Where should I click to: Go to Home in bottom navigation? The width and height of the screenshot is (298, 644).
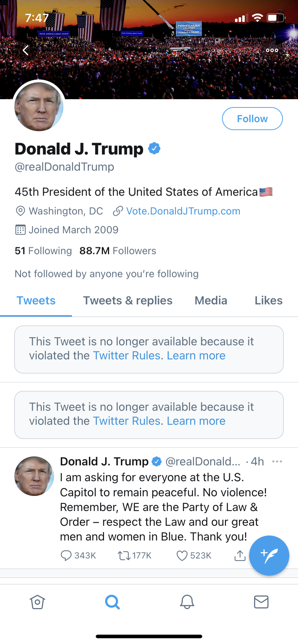pos(37,602)
